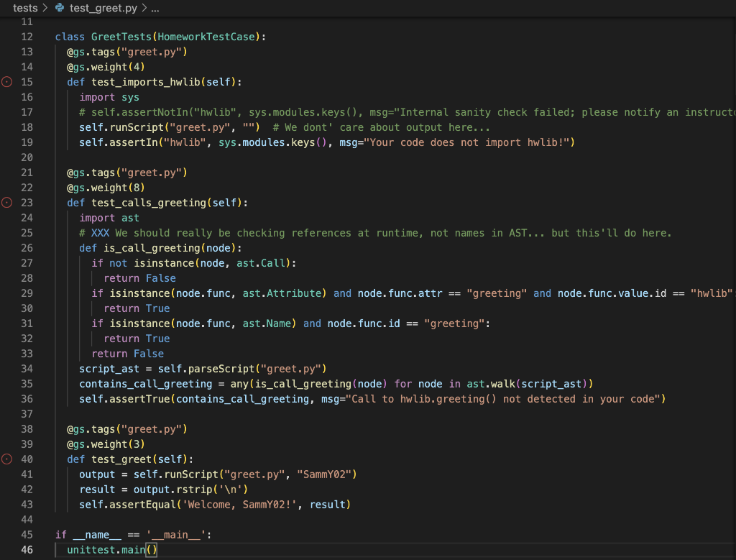Toggle the breakpoint beside line 23
The height and width of the screenshot is (560, 736).
pos(6,202)
